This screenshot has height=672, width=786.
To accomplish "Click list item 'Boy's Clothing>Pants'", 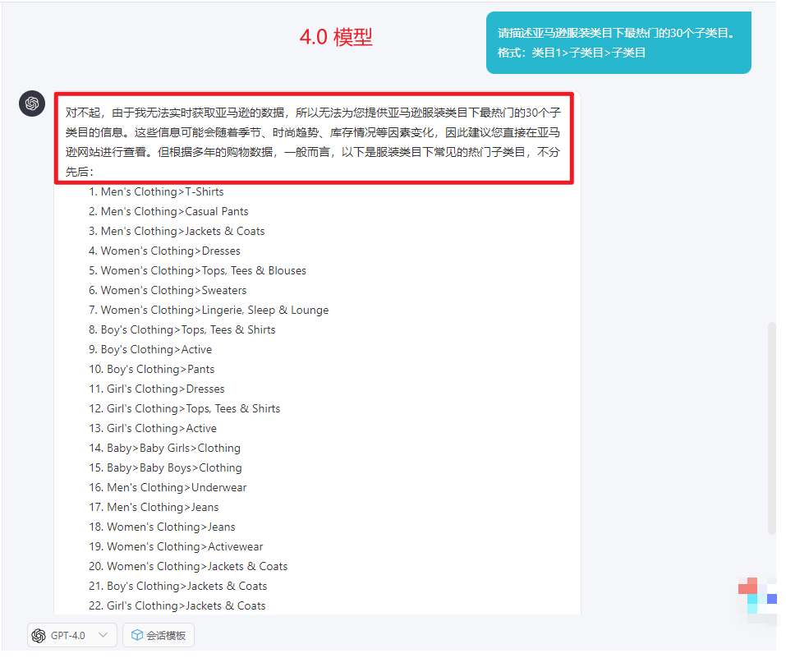I will 152,369.
